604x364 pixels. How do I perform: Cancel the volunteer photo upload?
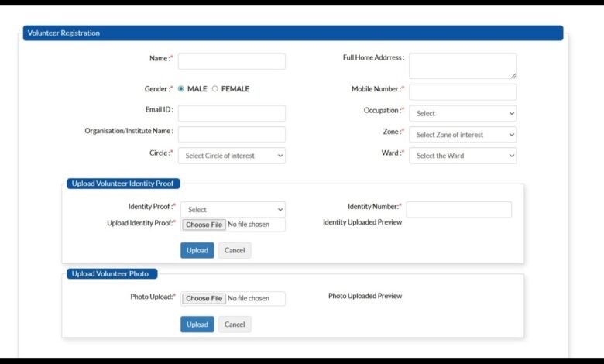[x=235, y=325]
